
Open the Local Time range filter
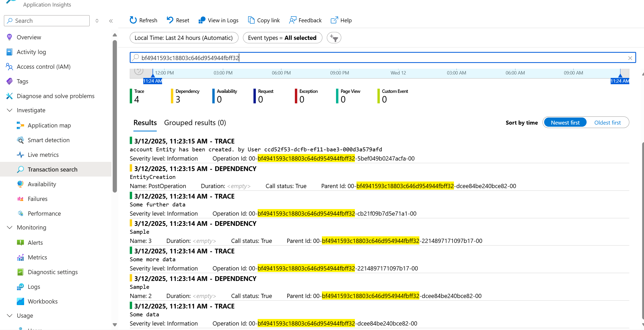tap(184, 38)
